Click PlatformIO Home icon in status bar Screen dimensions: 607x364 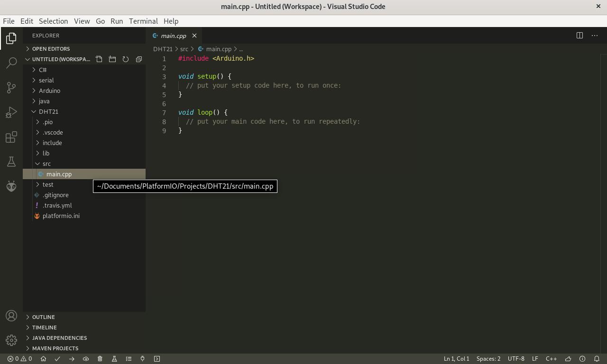[x=43, y=359]
